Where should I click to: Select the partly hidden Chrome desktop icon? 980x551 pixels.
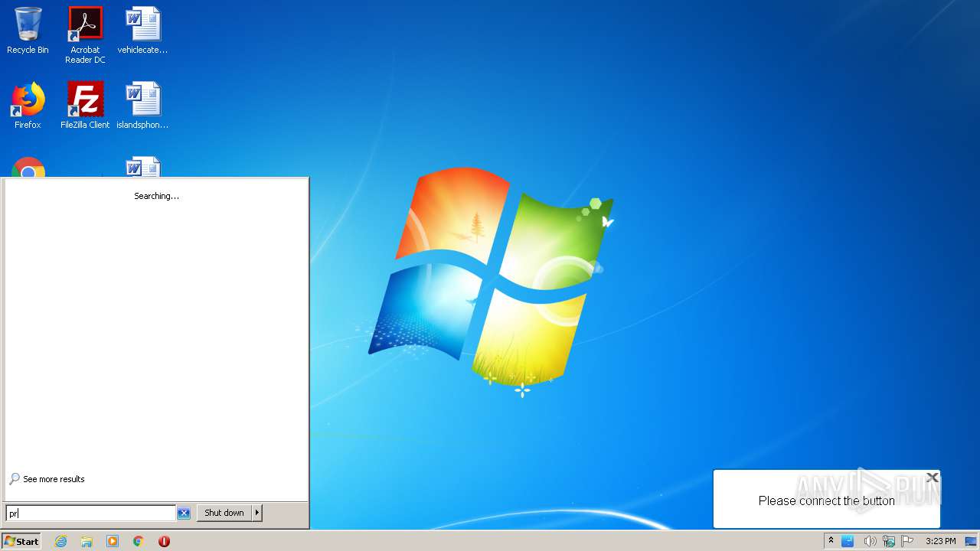click(28, 167)
